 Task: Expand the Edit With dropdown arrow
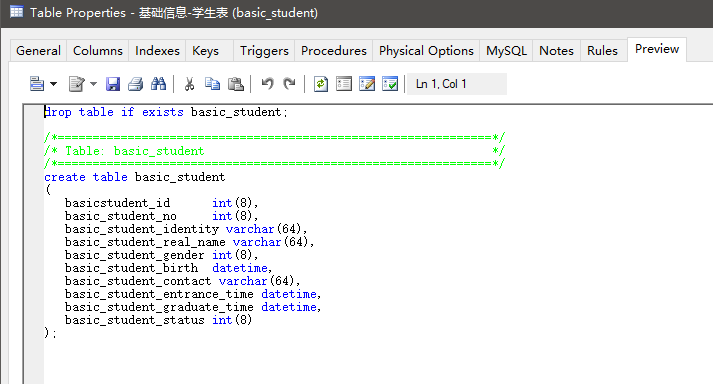coord(94,84)
